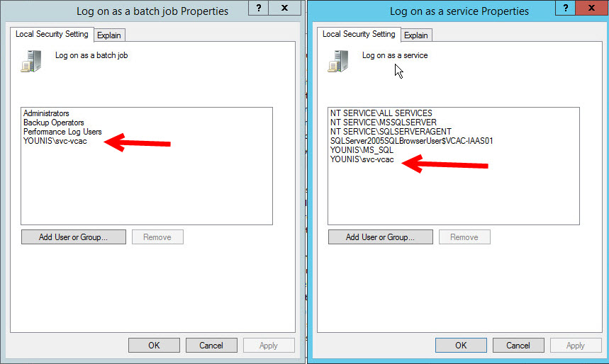This screenshot has height=364, width=609.
Task: Switch to Explain tab in service Properties
Action: [416, 35]
